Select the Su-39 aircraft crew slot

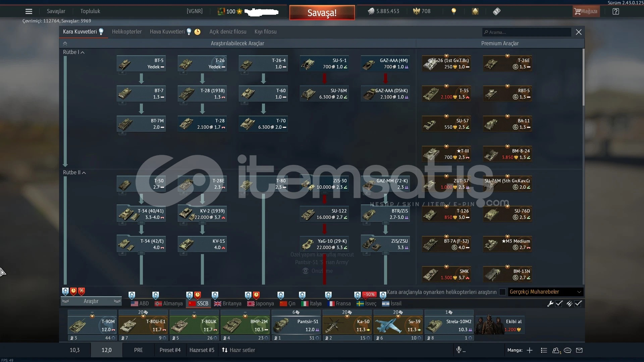(398, 325)
